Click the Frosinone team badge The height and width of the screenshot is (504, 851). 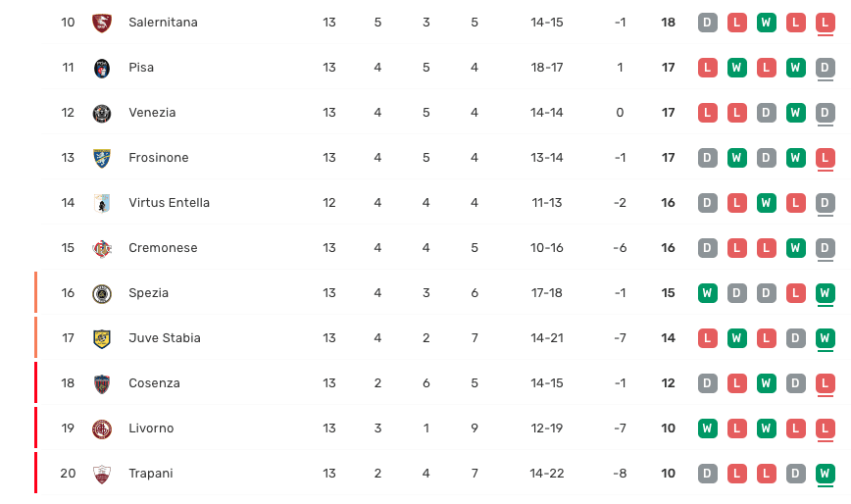coord(102,158)
